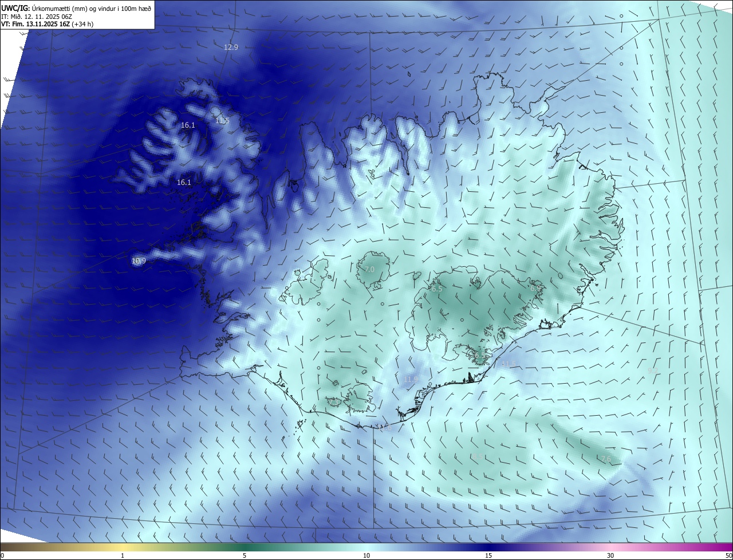The width and height of the screenshot is (733, 560).
Task: Click the 7.0 value on Hofsjökull glacier
Action: (369, 269)
